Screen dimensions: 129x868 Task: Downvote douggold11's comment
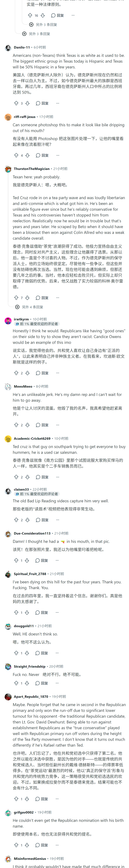pyautogui.click(x=27, y=653)
